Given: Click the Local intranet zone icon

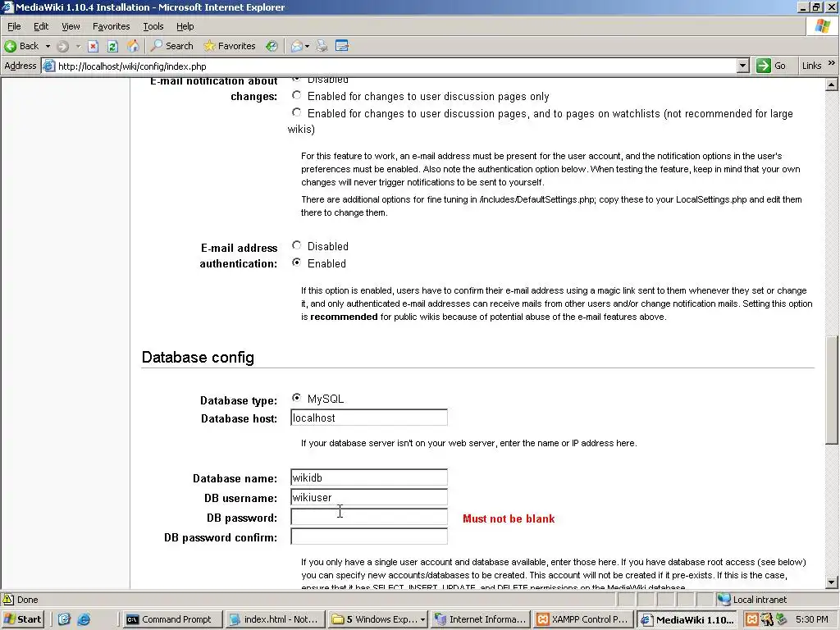Looking at the screenshot, I should click(724, 599).
